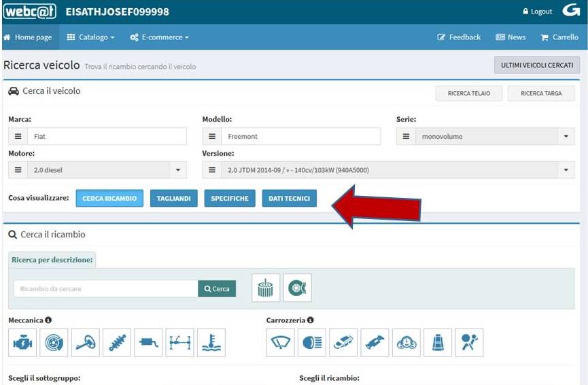Click the CERCA RICAMBIO button
588x385 pixels.
click(x=109, y=199)
